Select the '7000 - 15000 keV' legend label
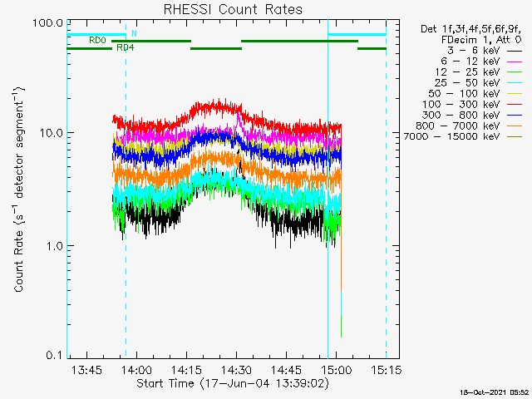 click(451, 136)
